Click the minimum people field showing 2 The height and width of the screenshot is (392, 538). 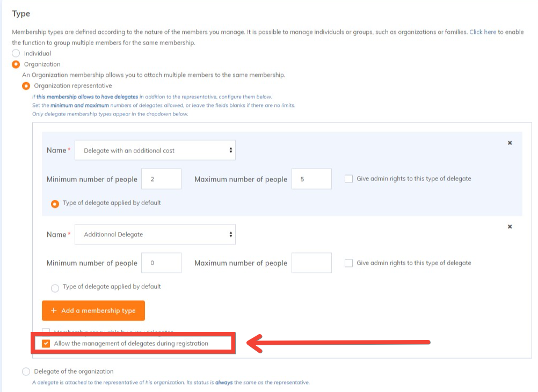(161, 179)
